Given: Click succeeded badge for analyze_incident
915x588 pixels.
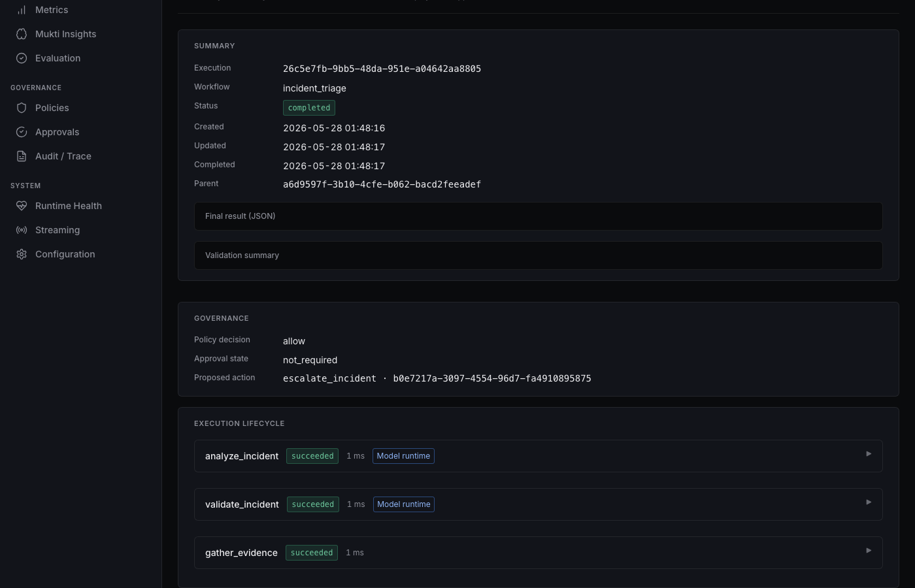Looking at the screenshot, I should point(312,456).
